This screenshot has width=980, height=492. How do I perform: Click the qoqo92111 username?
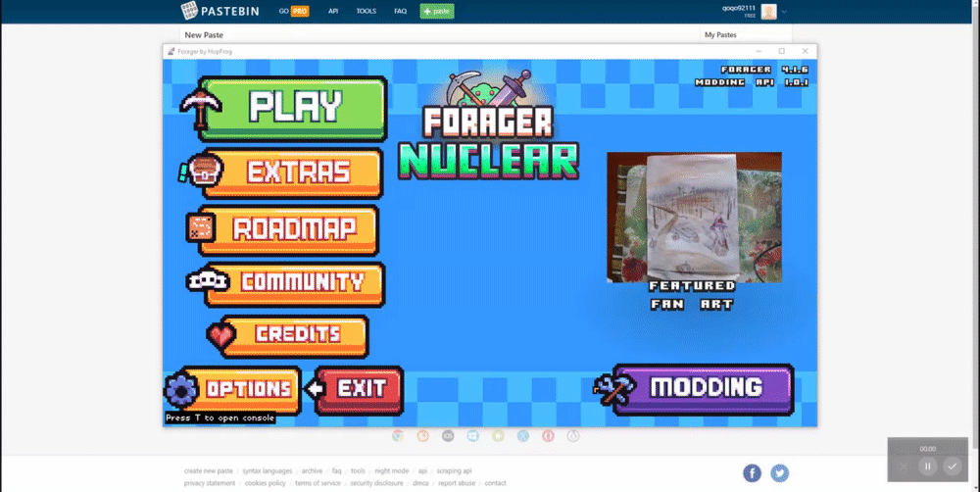pyautogui.click(x=738, y=8)
